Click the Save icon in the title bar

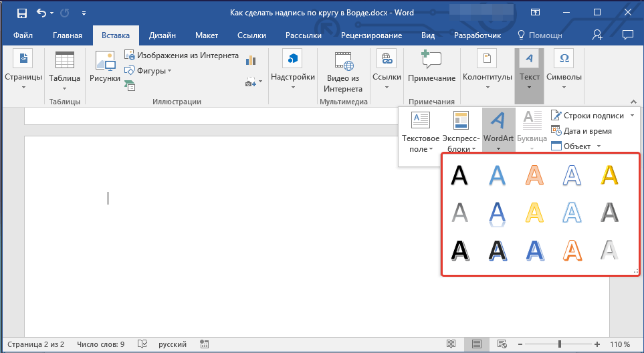tap(21, 13)
